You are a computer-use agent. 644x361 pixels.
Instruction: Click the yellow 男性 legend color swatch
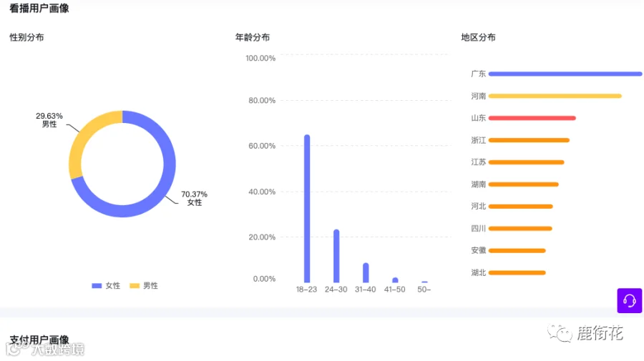tap(135, 285)
